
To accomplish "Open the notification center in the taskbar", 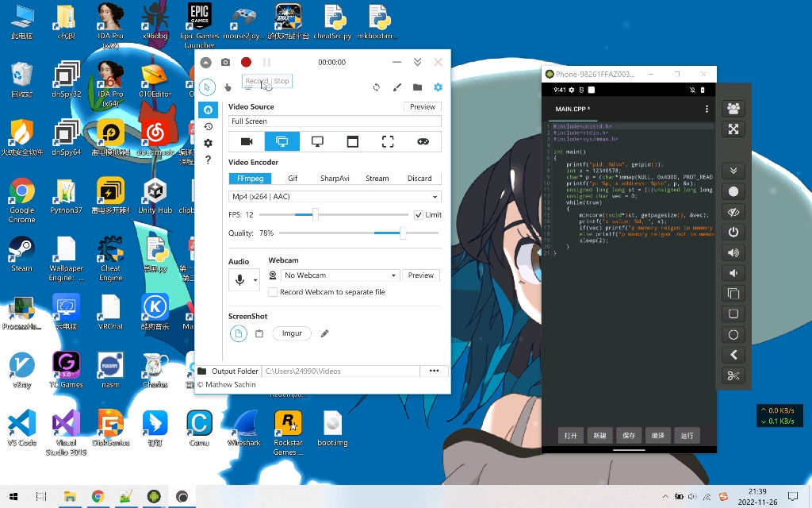I will [793, 497].
